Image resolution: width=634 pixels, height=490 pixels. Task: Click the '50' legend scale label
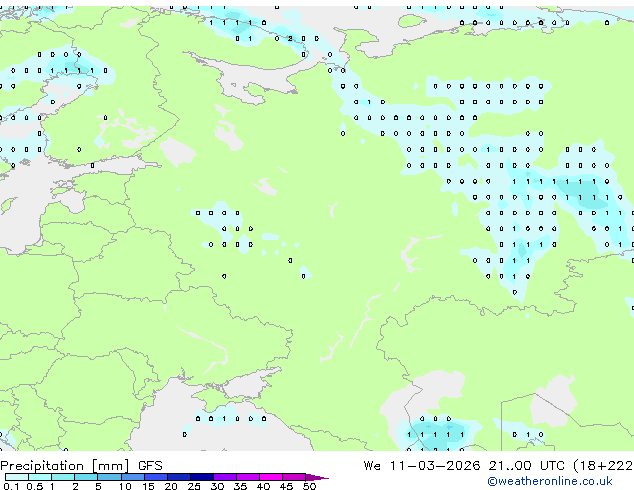click(309, 486)
